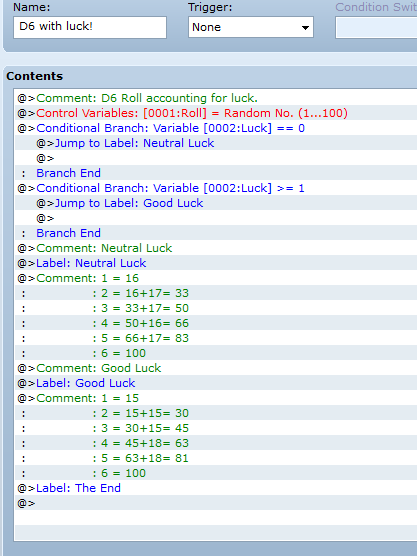Select 'Comment: D6 Roll accounting for luck.' line

[x=216, y=98]
